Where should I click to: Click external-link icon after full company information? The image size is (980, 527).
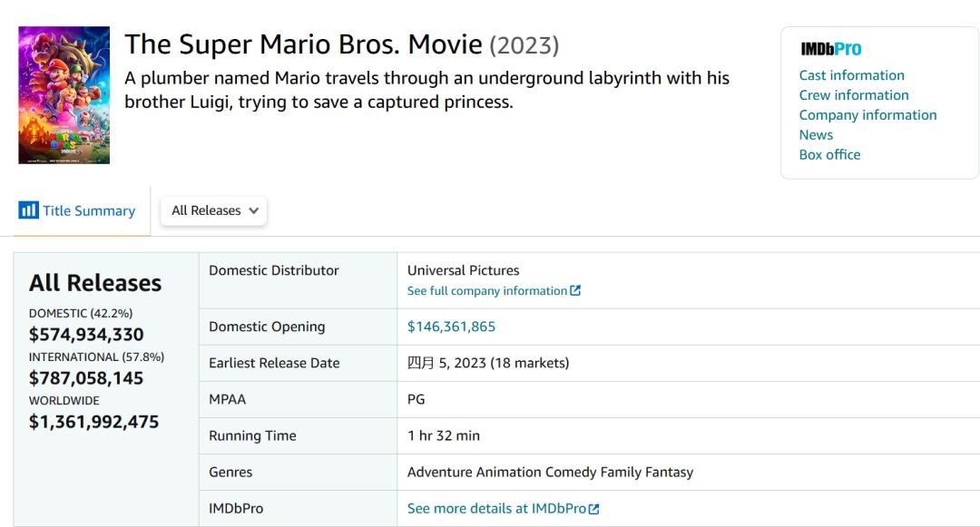pos(575,291)
